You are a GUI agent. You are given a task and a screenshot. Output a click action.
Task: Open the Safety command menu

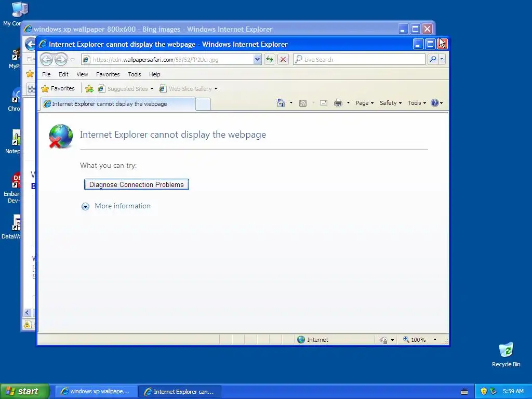coord(391,103)
